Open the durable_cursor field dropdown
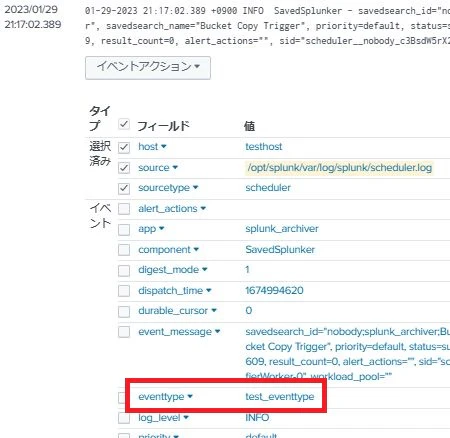450x438 pixels. pos(177,311)
